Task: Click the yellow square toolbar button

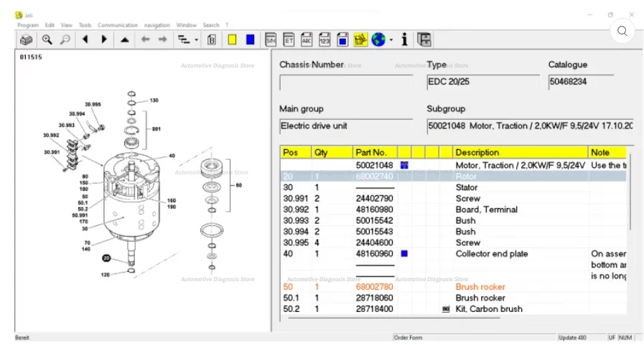Action: (233, 40)
